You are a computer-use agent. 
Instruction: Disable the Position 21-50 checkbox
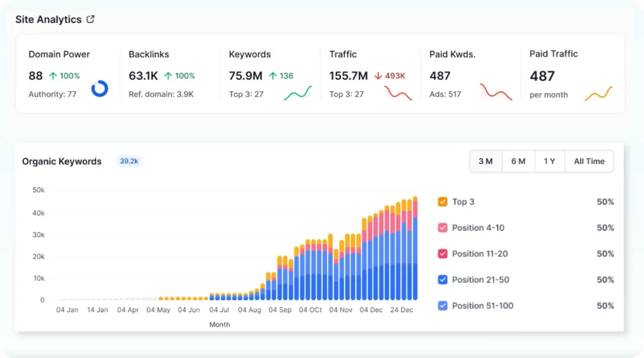442,279
